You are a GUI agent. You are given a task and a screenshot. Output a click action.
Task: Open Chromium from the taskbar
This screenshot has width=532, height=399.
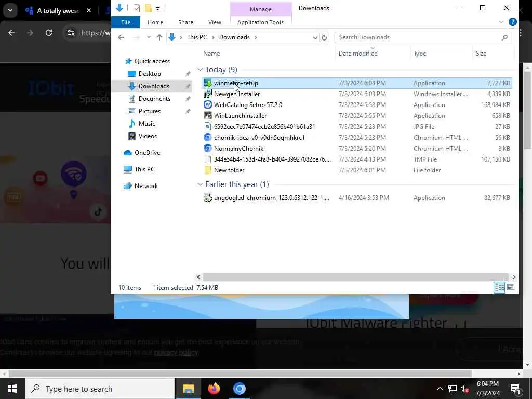[x=239, y=389]
